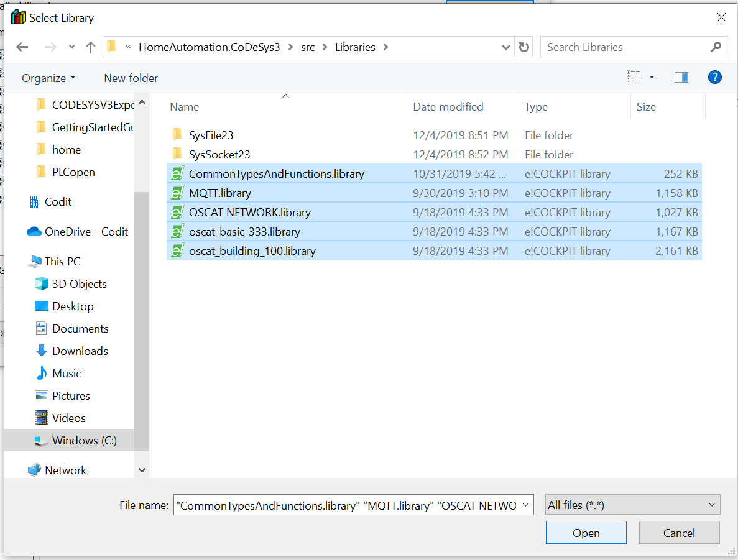Image resolution: width=738 pixels, height=560 pixels.
Task: Select This PC in navigation pane
Action: 54,261
